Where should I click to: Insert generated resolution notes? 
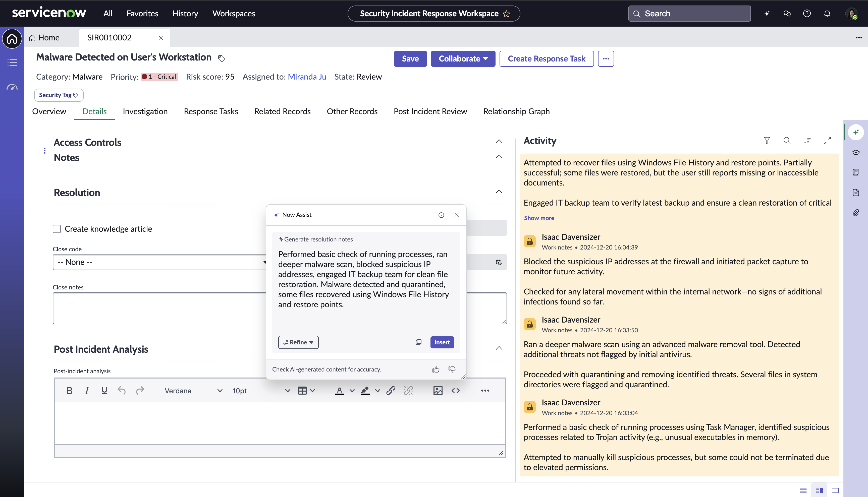click(442, 342)
